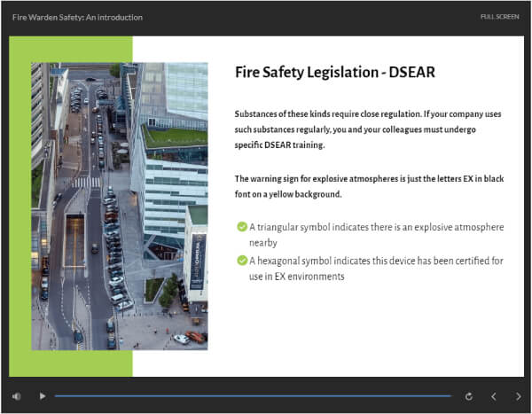This screenshot has height=414, width=532.
Task: Click the aerial city street photo
Action: (x=120, y=206)
